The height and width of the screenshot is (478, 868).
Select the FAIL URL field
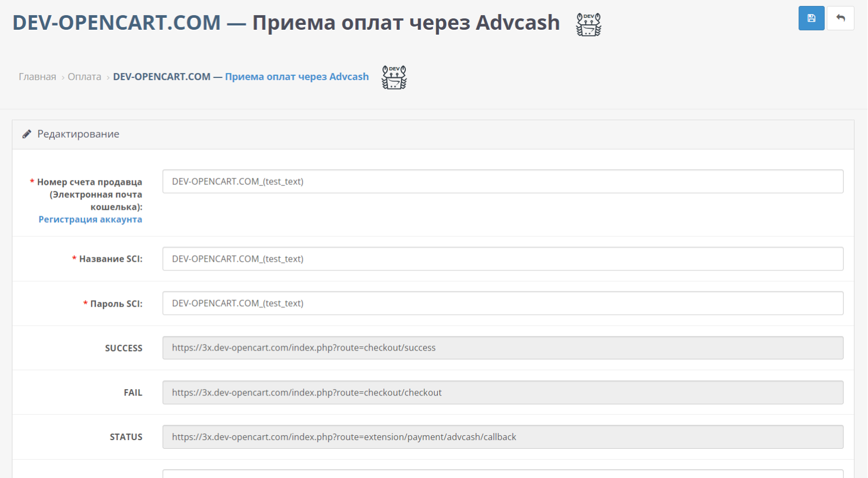503,392
